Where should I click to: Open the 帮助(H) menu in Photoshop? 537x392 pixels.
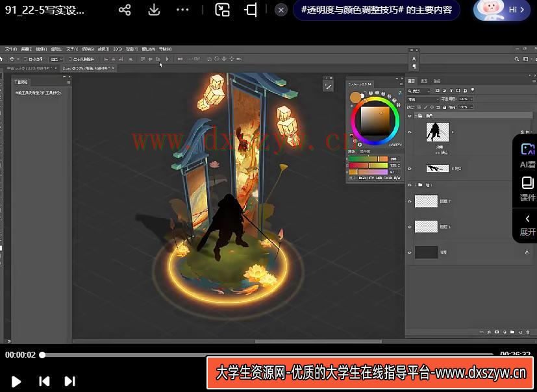165,49
